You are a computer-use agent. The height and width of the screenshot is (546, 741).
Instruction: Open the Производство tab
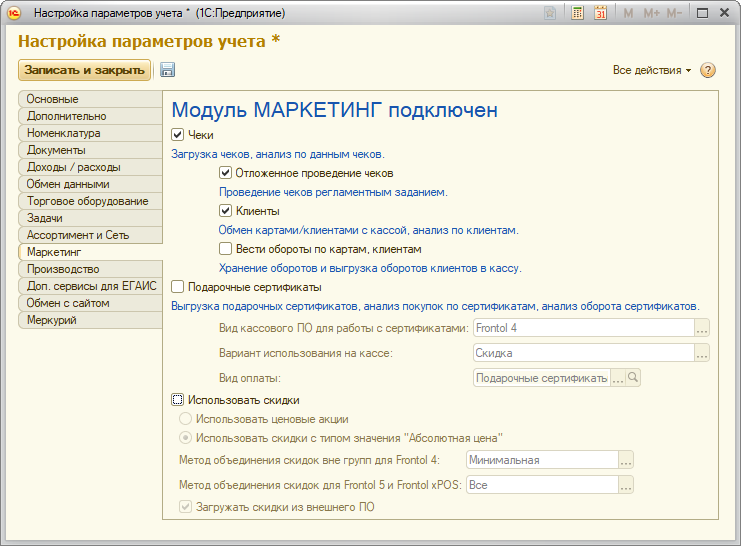(90, 269)
